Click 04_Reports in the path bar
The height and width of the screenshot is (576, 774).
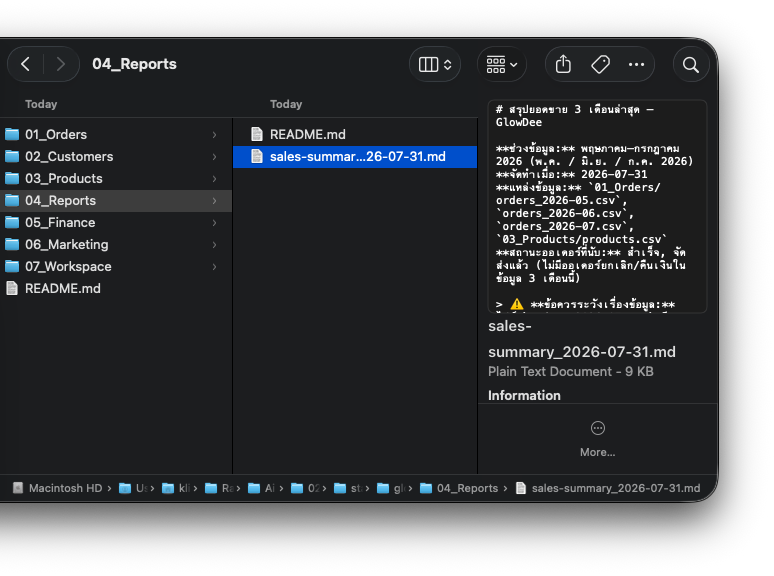point(459,488)
